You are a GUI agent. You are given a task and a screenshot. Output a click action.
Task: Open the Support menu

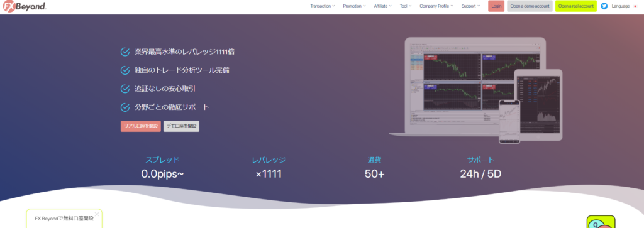coord(470,6)
